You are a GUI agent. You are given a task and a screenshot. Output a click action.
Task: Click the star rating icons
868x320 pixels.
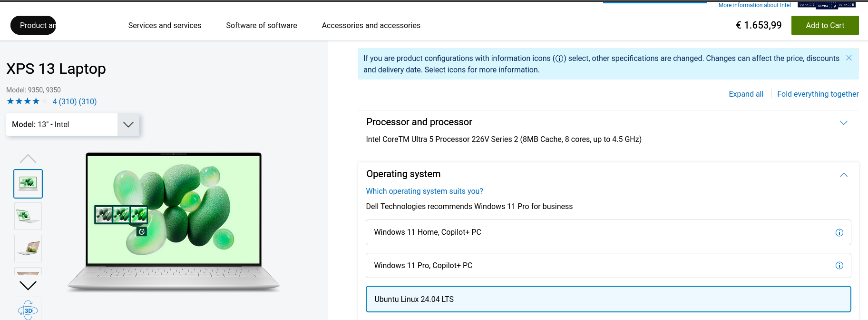pos(27,101)
